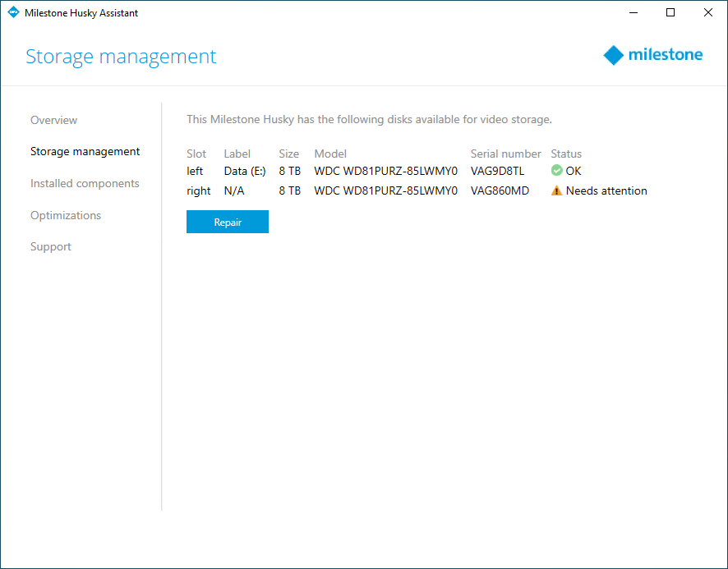Click the Model column header

tap(330, 154)
